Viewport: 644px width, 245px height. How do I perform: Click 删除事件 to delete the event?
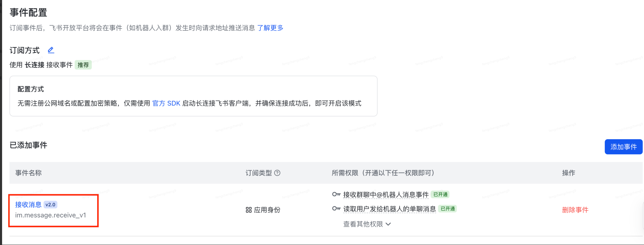(x=575, y=210)
